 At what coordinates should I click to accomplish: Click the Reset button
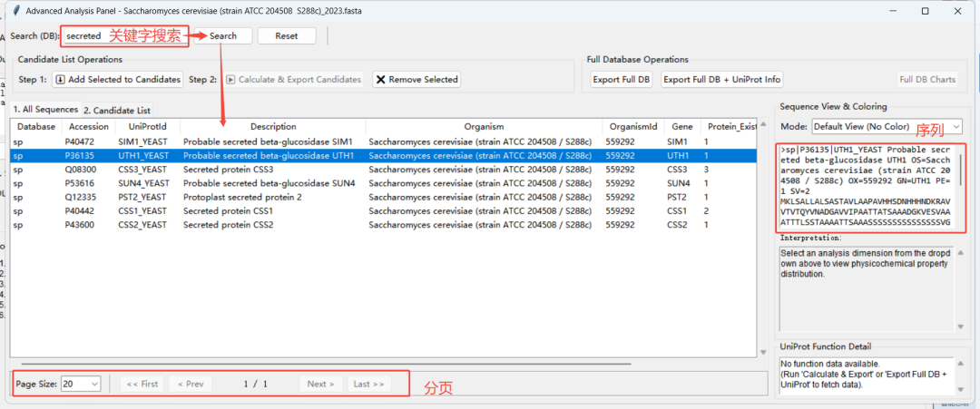[x=287, y=36]
